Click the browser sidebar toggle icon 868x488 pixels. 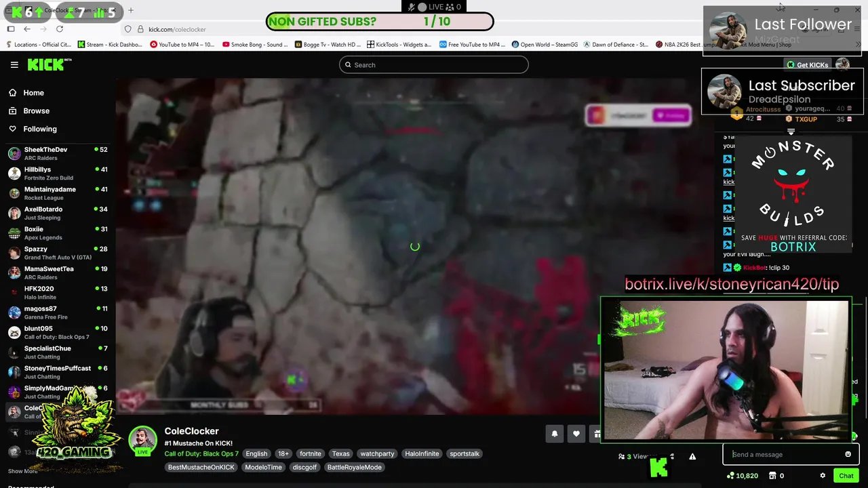[x=11, y=29]
